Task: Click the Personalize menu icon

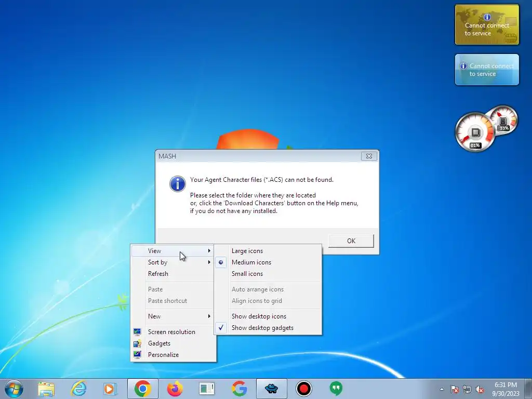Action: pos(137,354)
